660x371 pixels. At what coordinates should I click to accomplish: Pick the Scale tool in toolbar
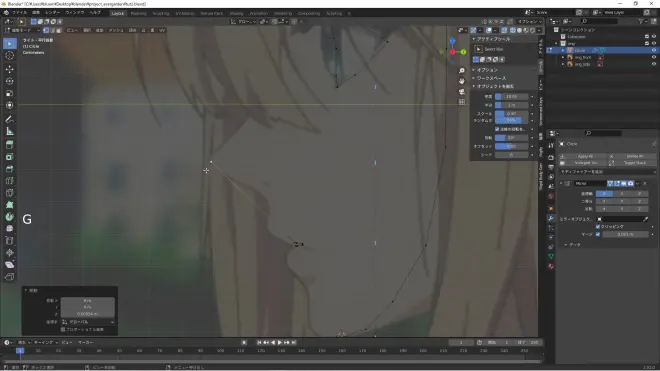tap(10, 93)
